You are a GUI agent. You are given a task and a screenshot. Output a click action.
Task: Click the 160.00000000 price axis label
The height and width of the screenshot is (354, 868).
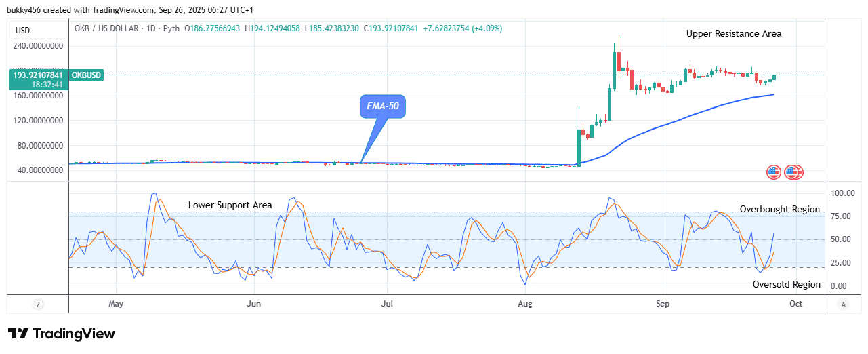tap(39, 96)
